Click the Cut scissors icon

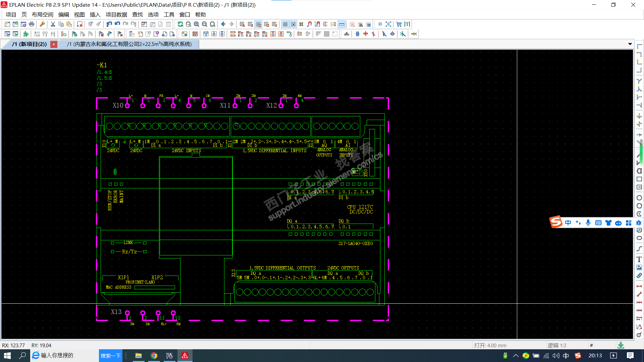53,24
